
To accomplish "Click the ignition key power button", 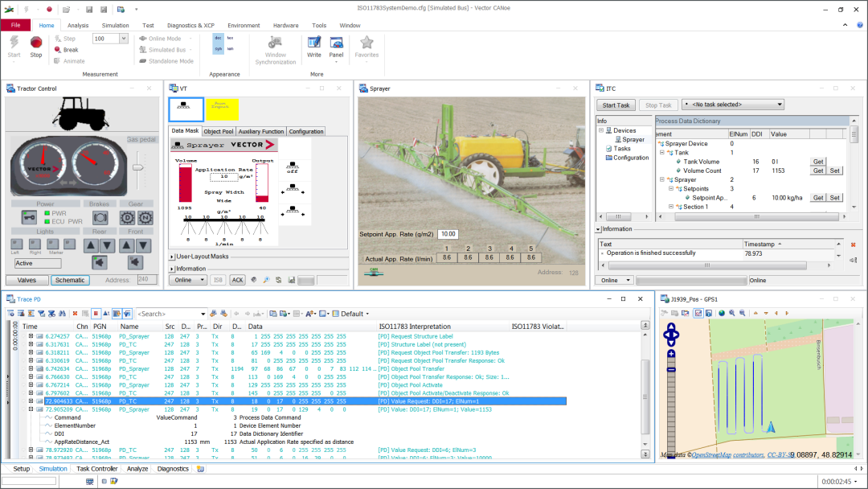I will coord(29,218).
